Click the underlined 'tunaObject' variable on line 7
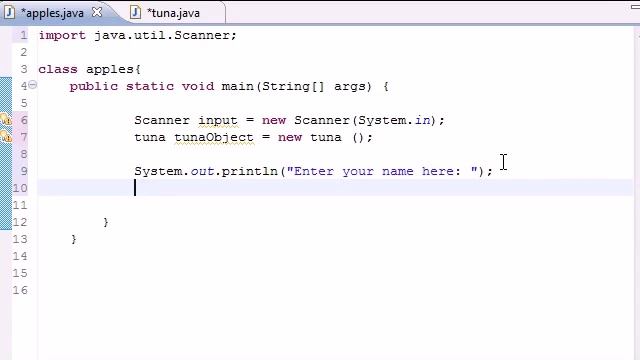The height and width of the screenshot is (360, 640). (x=214, y=138)
